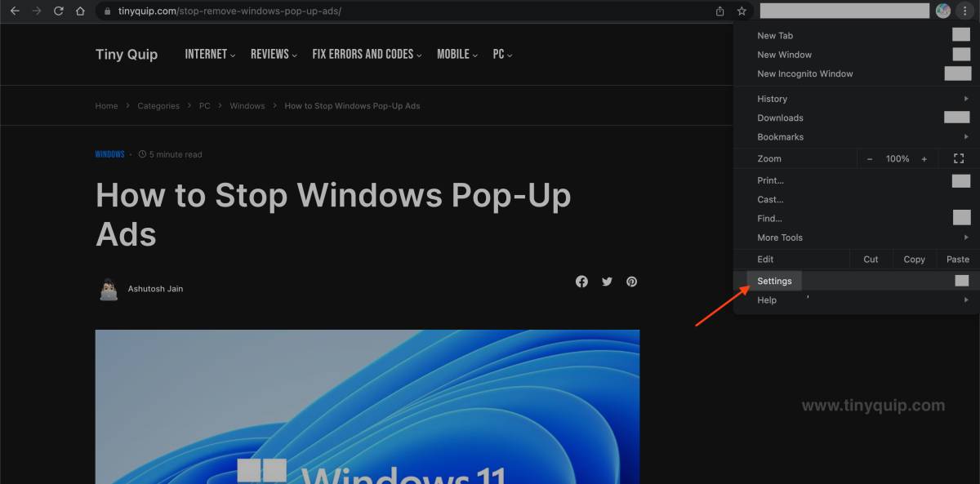Open the Categories breadcrumb link

click(x=158, y=105)
